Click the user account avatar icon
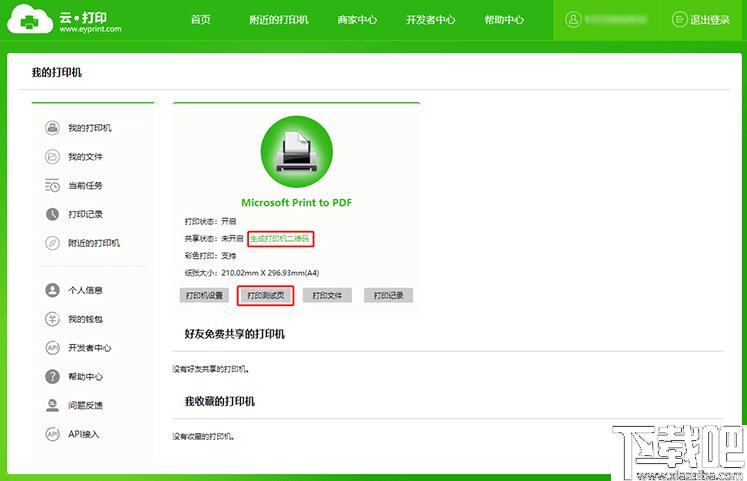 pyautogui.click(x=573, y=20)
